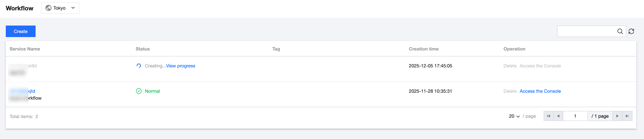644x139 pixels.
Task: Click the search magnifier icon
Action: [x=620, y=31]
